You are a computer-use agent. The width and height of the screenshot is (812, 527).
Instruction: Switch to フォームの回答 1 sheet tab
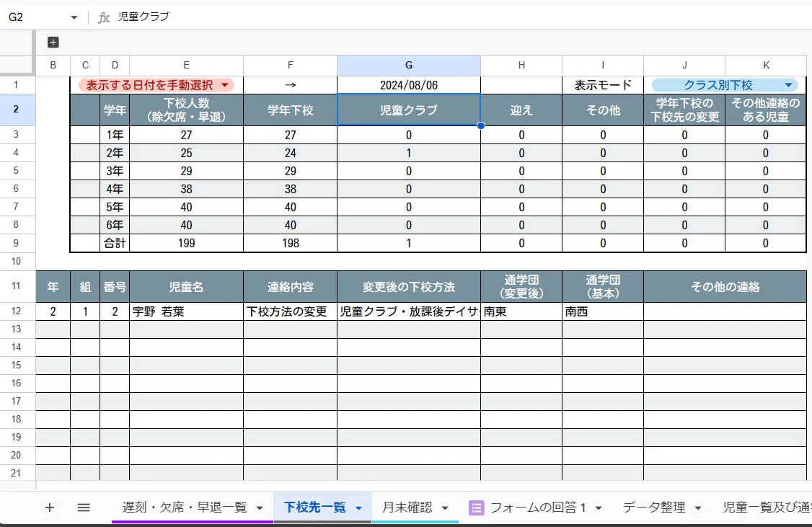pyautogui.click(x=537, y=508)
